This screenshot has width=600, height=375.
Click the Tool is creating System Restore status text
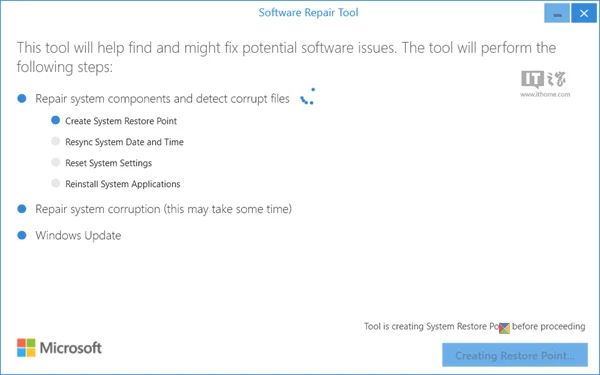point(474,326)
